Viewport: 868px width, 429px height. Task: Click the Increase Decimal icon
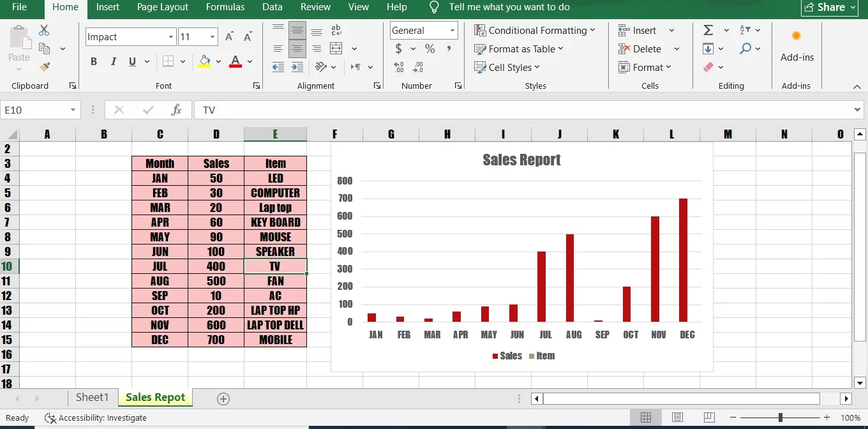click(x=400, y=67)
